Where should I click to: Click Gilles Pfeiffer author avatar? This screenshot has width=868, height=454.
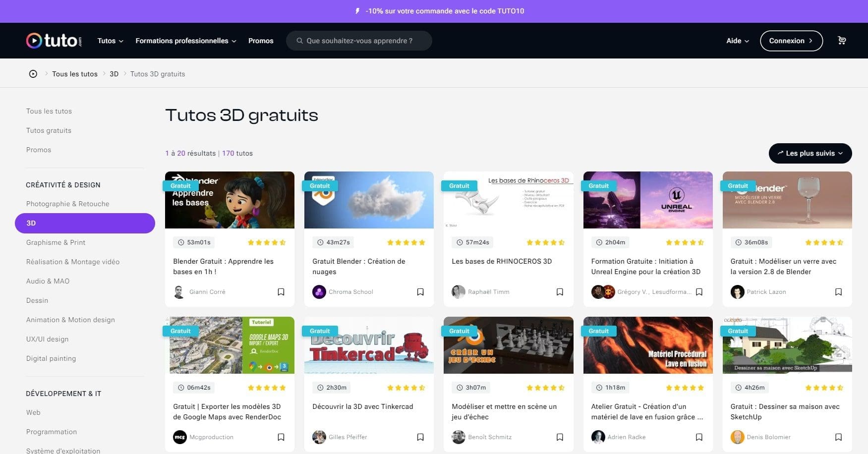coord(319,437)
